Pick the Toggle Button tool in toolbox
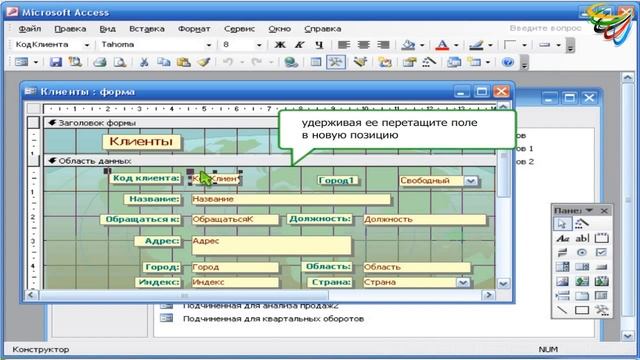The image size is (640, 360). tap(562, 252)
